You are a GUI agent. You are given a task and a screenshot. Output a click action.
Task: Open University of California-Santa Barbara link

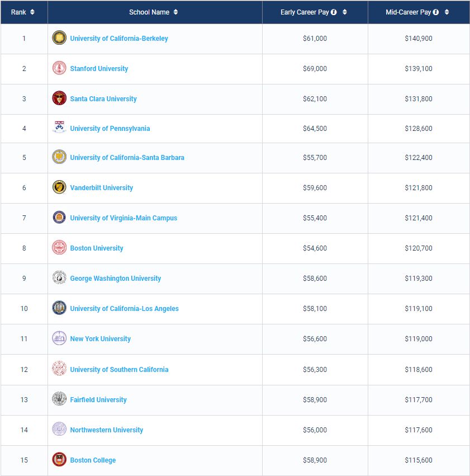(x=127, y=158)
